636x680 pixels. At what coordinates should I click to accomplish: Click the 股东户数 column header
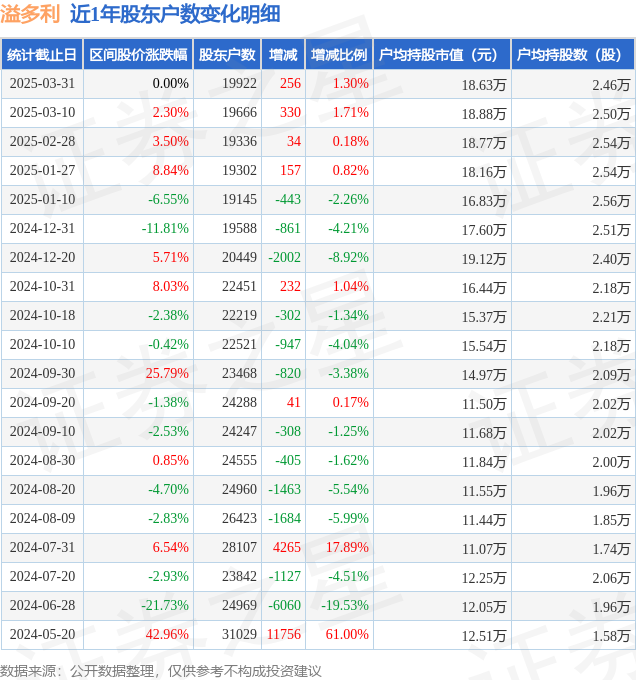[227, 55]
